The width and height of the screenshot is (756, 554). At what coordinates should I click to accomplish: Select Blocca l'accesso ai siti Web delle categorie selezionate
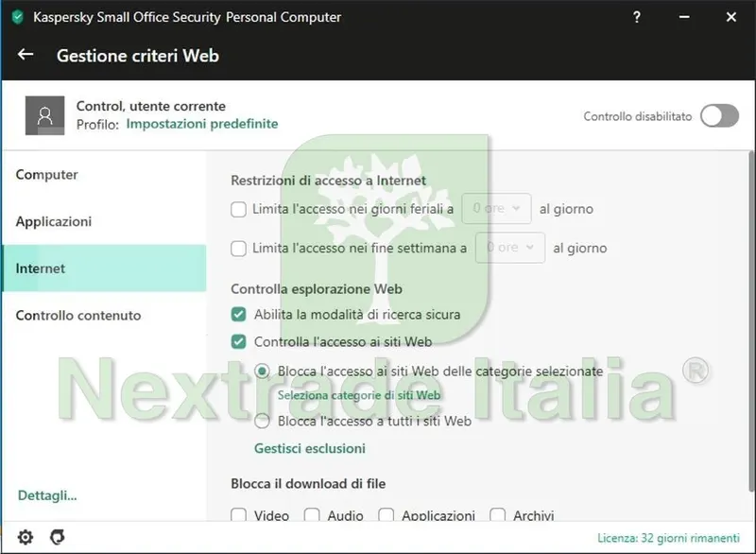point(262,372)
